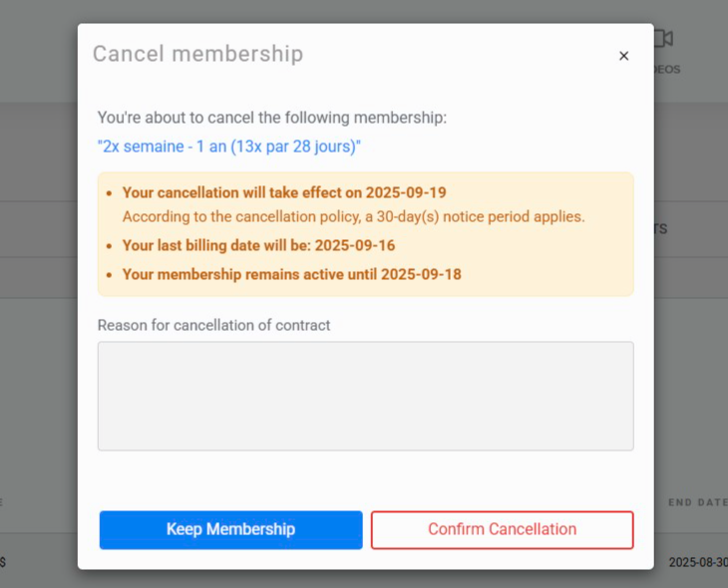Click the cancellation effect date 2025-09-19 line
The image size is (728, 588).
pos(284,192)
